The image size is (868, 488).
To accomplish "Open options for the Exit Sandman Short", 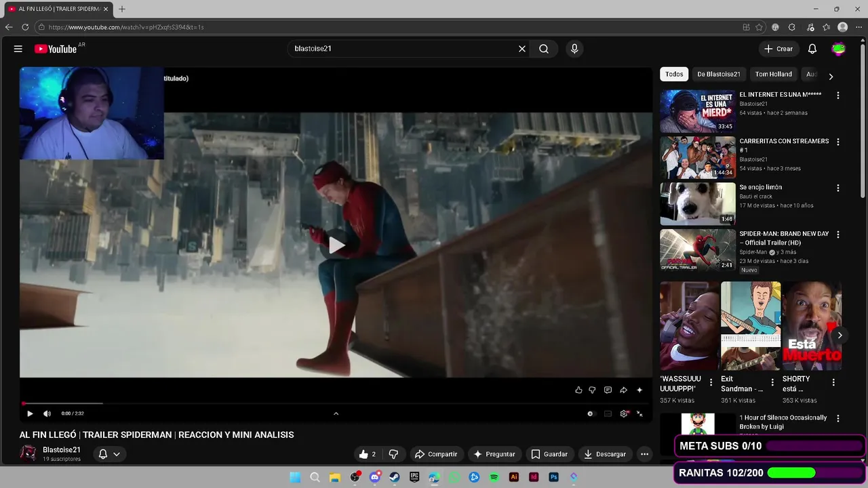I will pyautogui.click(x=772, y=382).
